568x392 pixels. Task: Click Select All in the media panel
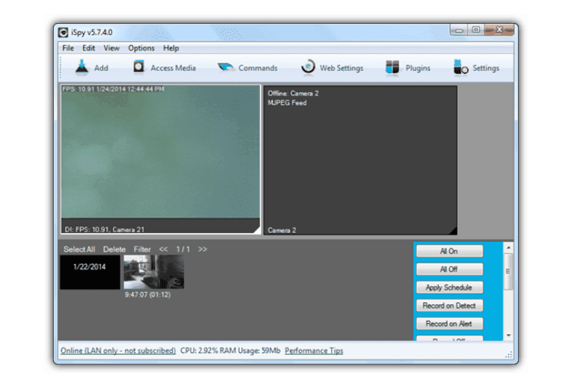[79, 249]
